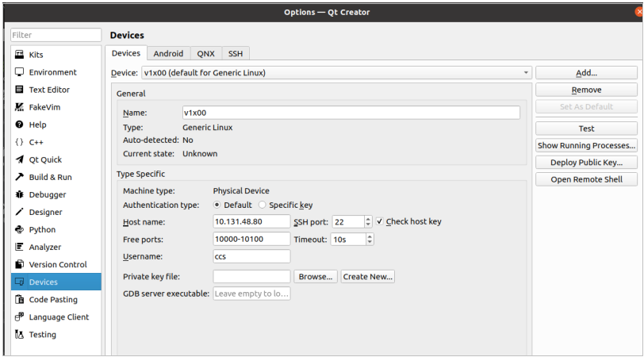Click the Host name input field
The height and width of the screenshot is (357, 644).
251,221
